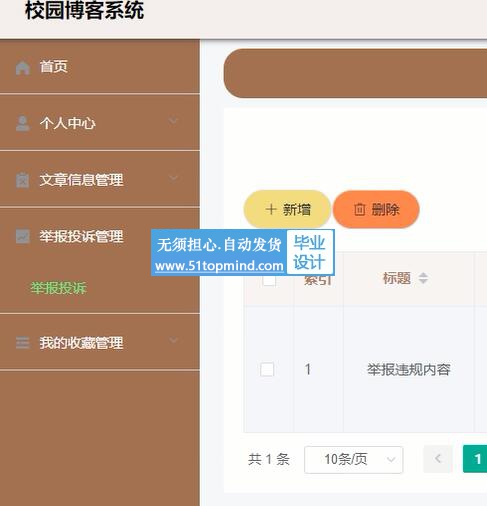Click the chart icon beside 举报投诉管理
This screenshot has width=487, height=506.
[x=23, y=236]
